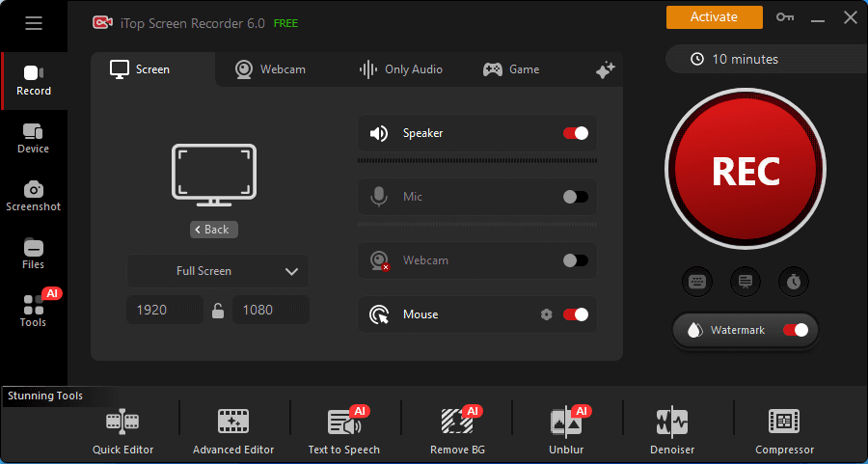Open the Files section in sidebar
The height and width of the screenshot is (464, 868).
33,253
